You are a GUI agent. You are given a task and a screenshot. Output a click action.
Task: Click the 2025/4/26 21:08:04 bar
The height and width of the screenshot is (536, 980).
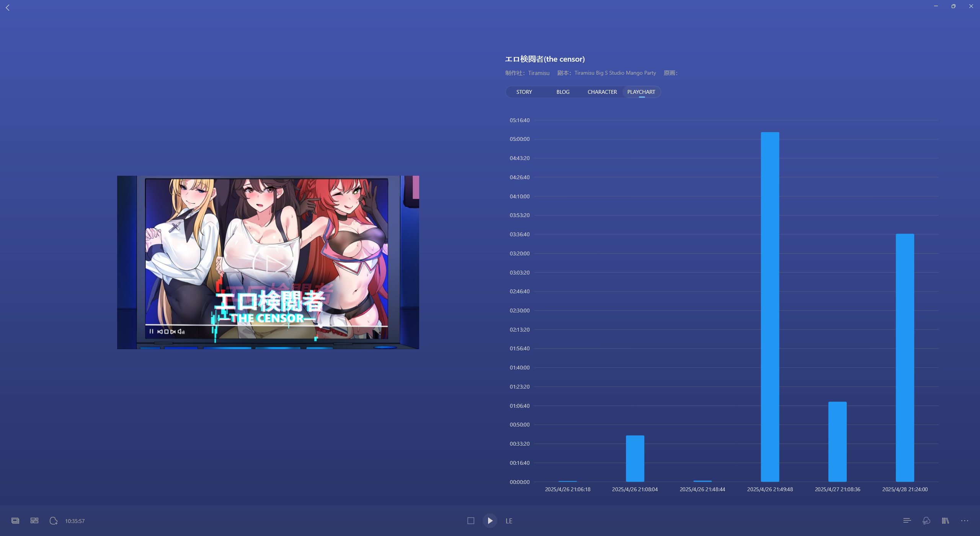click(x=635, y=458)
